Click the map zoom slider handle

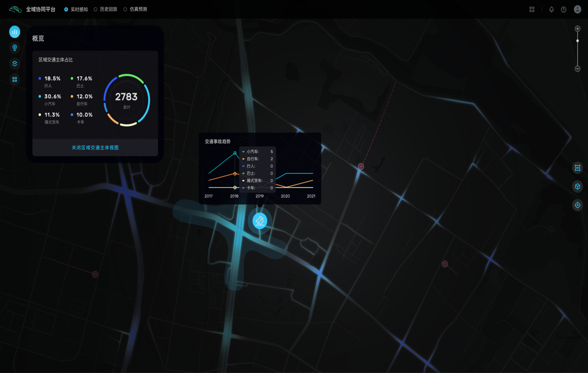click(577, 41)
